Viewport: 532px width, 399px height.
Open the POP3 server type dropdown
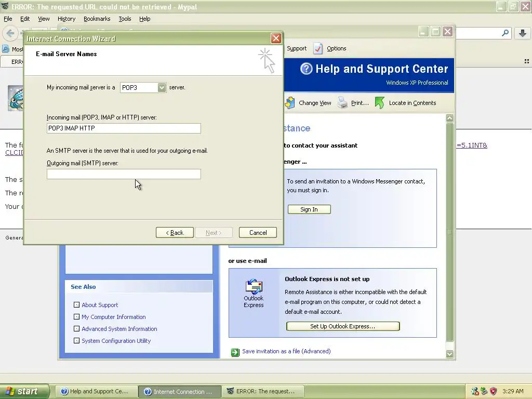(162, 87)
